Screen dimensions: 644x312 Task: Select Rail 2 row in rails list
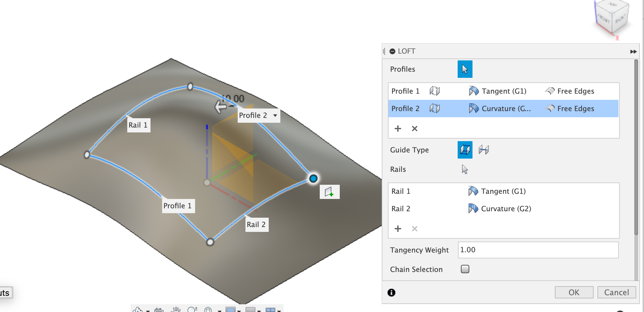504,209
